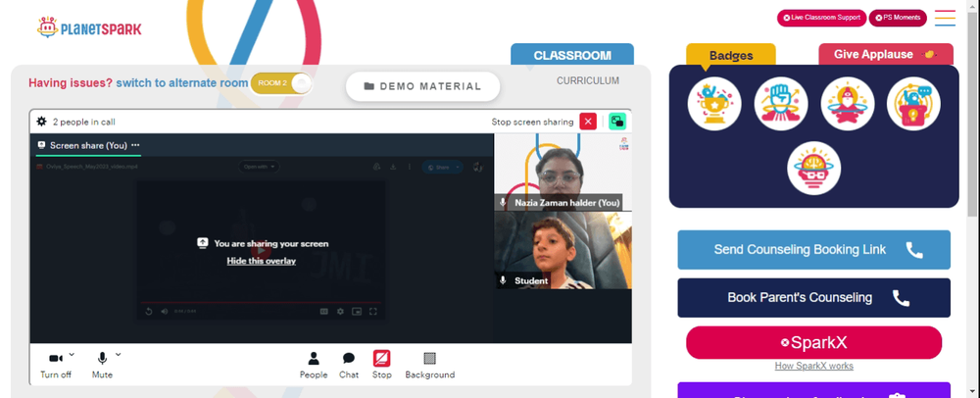The width and height of the screenshot is (980, 398).
Task: Click the red X stop sharing button
Action: coord(587,122)
